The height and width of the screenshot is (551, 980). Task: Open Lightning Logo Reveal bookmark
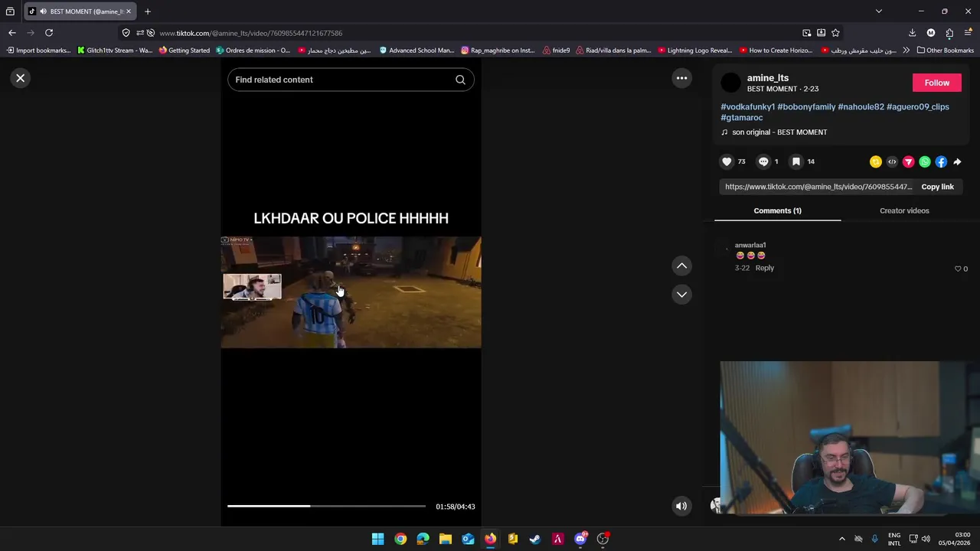tap(694, 51)
